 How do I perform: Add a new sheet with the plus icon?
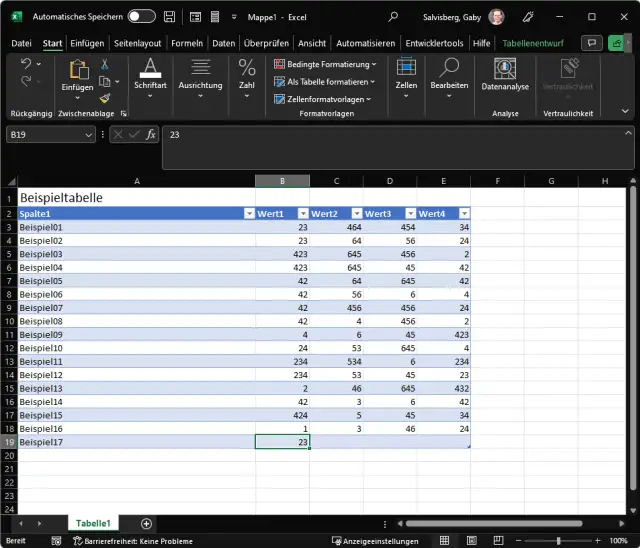click(x=146, y=523)
